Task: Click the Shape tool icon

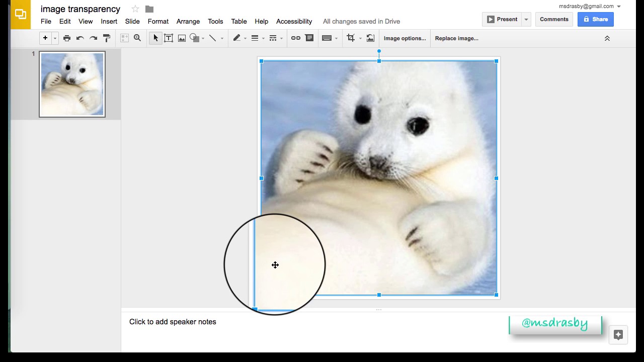Action: click(x=194, y=38)
